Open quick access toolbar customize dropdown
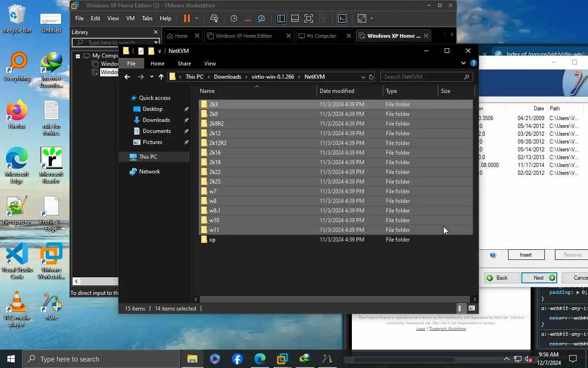 pos(159,51)
